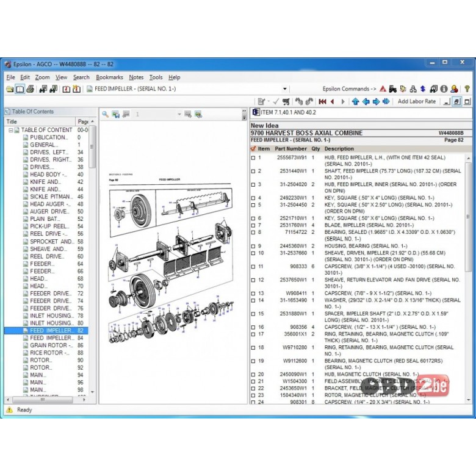Click the blue left arrow
Screen dimensions: 476x476
tap(366, 102)
